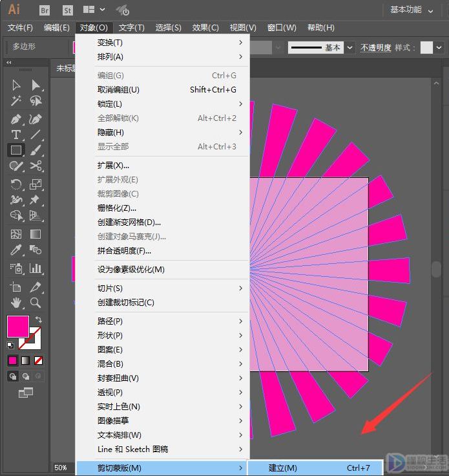Open the arrange documents dropdown
This screenshot has width=449, height=476.
click(94, 10)
